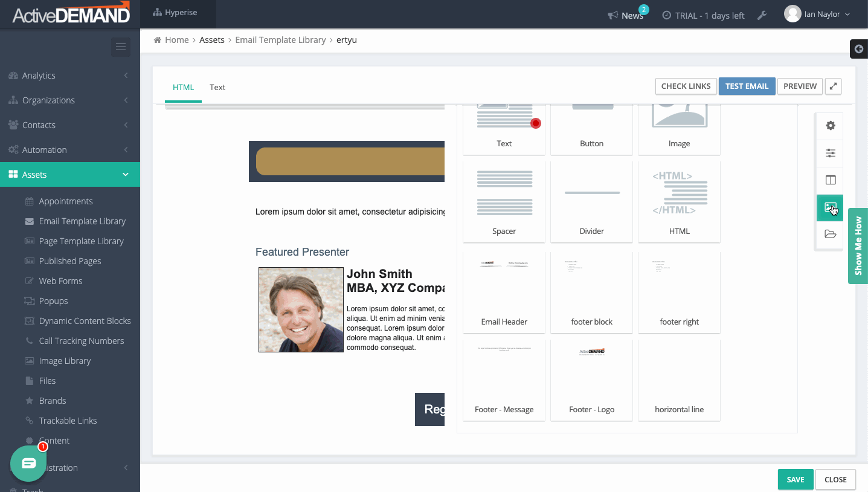The image size is (868, 492).
Task: Choose the footer block tile
Action: pyautogui.click(x=592, y=292)
